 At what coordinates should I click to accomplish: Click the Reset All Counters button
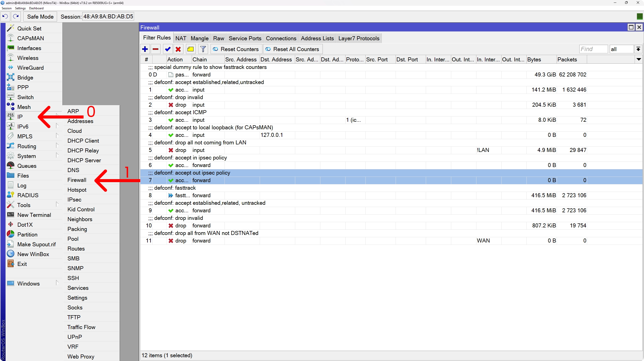click(x=293, y=49)
